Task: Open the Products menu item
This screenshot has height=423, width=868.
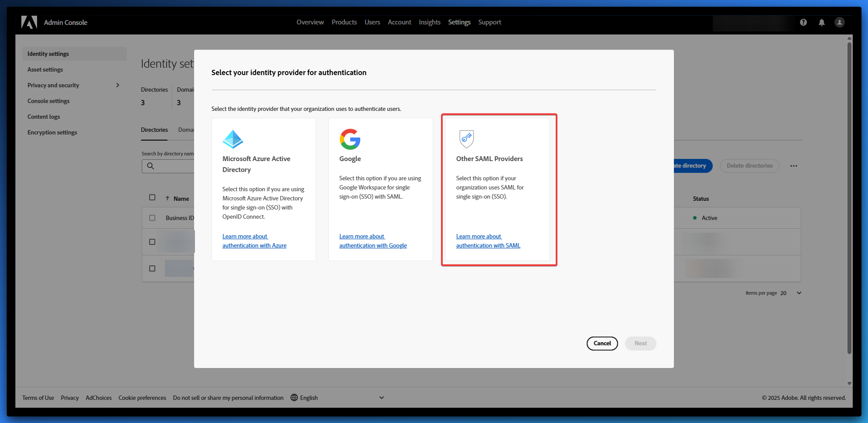Action: tap(344, 22)
